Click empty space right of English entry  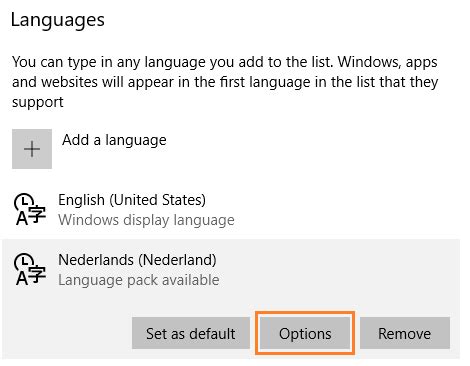[347, 210]
